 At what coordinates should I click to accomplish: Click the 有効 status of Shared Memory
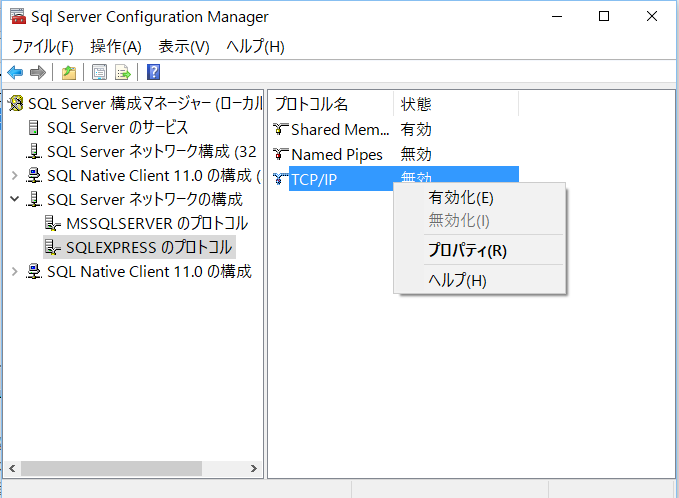click(x=416, y=129)
